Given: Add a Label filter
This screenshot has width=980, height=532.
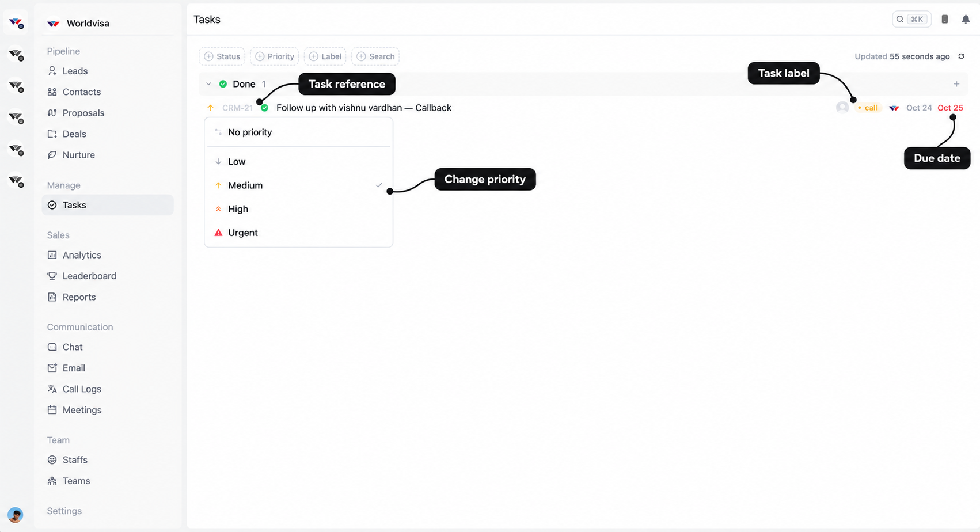Looking at the screenshot, I should [325, 56].
